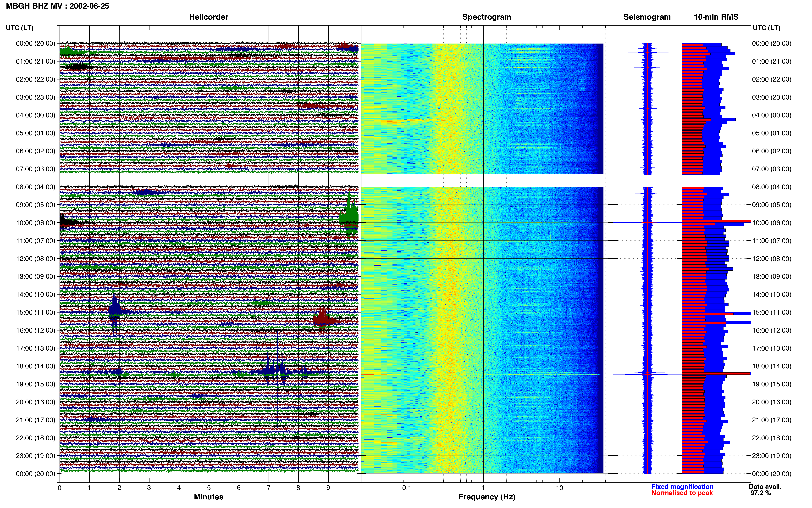The image size is (812, 508).
Task: Click the 'Data avail.' label
Action: [x=765, y=486]
